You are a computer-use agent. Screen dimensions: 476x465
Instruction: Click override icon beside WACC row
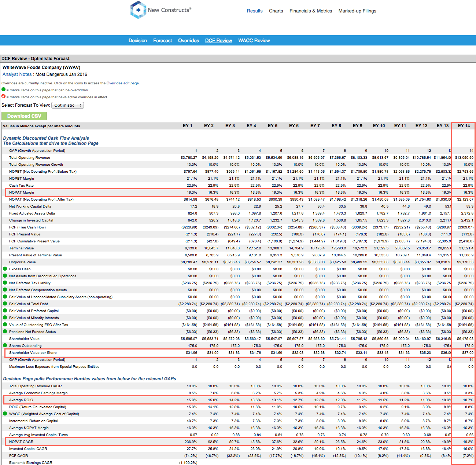click(5, 414)
